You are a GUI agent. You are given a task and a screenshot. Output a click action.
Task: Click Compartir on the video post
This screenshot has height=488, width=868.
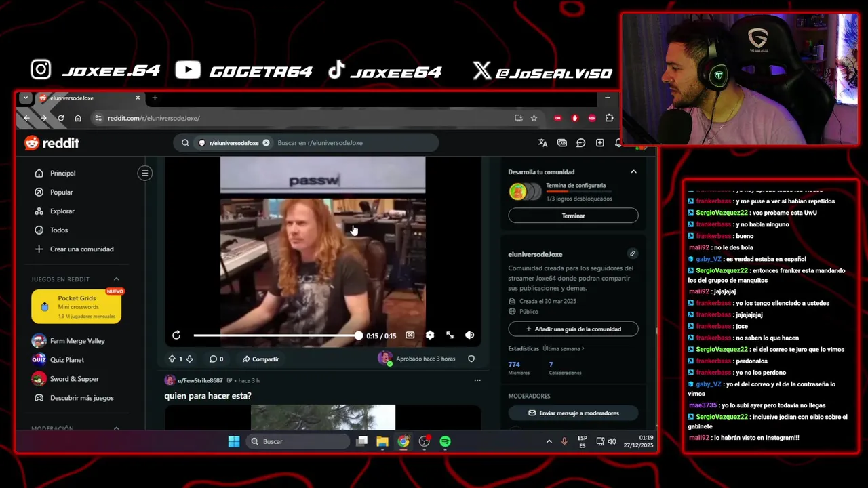pos(260,359)
